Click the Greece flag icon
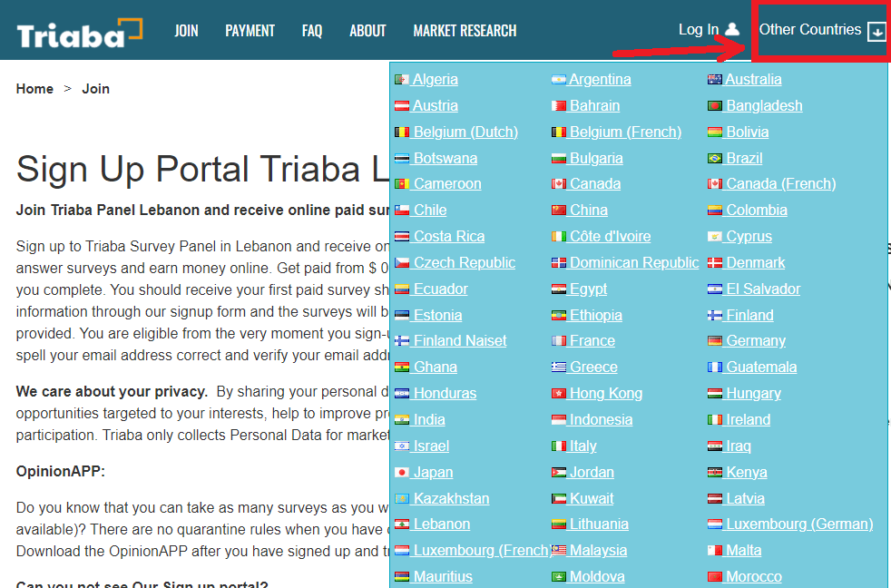Screen dimensions: 891x588 pyautogui.click(x=559, y=367)
